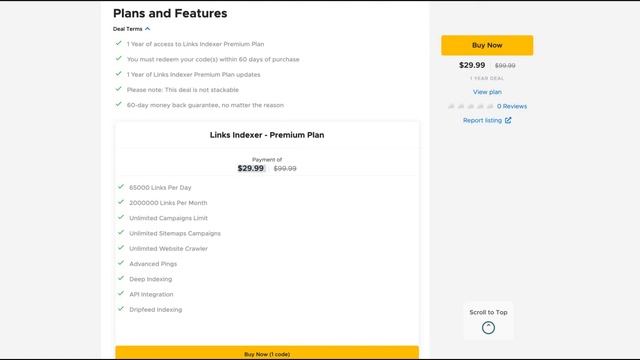This screenshot has width=640, height=360.
Task: Collapse the Deal Terms chevron
Action: coord(147,29)
